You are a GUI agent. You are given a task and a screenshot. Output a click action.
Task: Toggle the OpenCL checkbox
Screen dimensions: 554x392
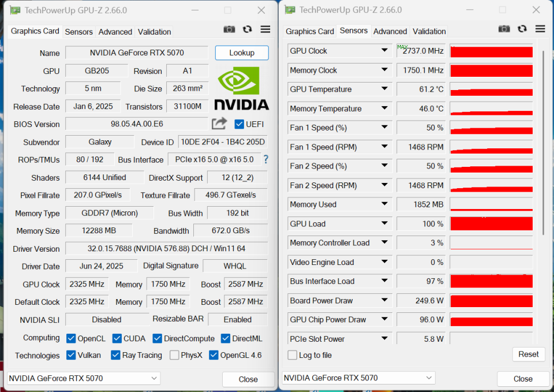[x=71, y=338]
